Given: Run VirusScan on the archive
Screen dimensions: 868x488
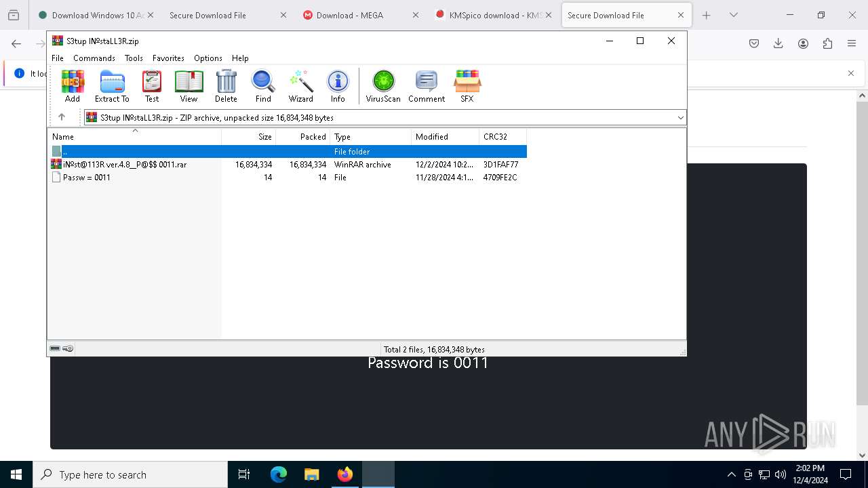Looking at the screenshot, I should (383, 86).
